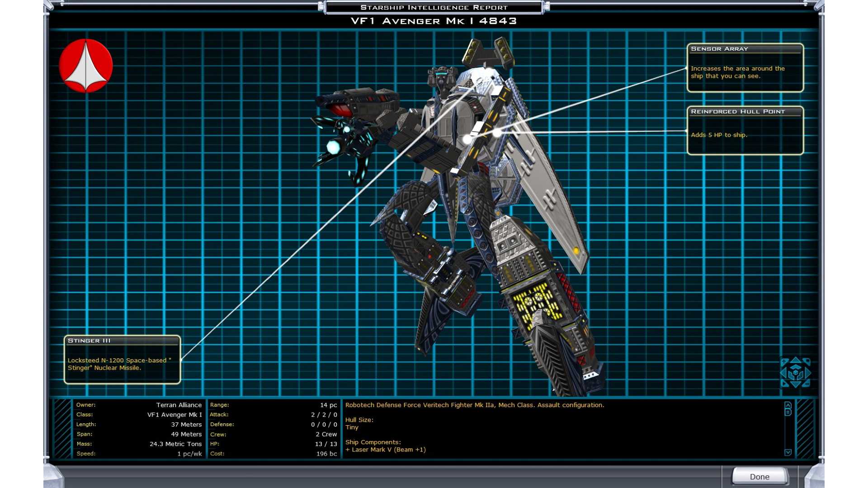Select the Stinger III weapon callout
Screen dimensions: 868x488
click(x=122, y=360)
